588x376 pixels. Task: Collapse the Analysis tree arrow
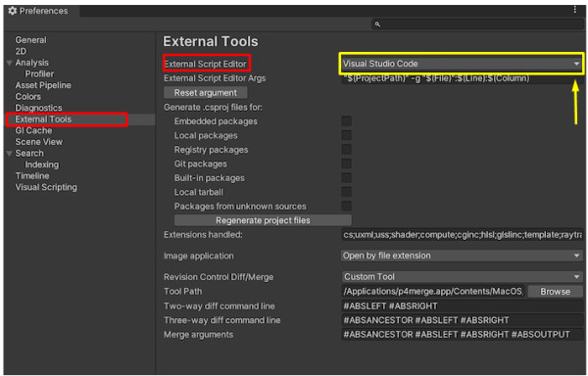[10, 63]
